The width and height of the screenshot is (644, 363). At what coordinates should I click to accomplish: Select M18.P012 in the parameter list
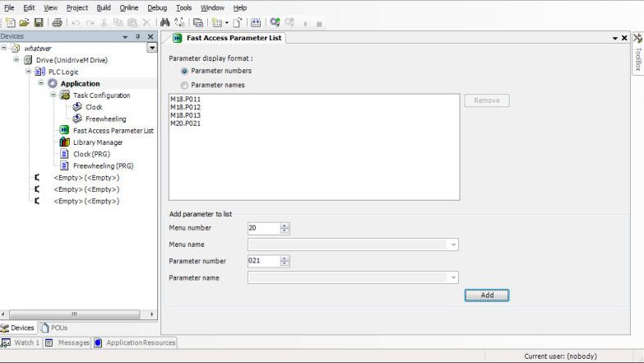pyautogui.click(x=186, y=108)
